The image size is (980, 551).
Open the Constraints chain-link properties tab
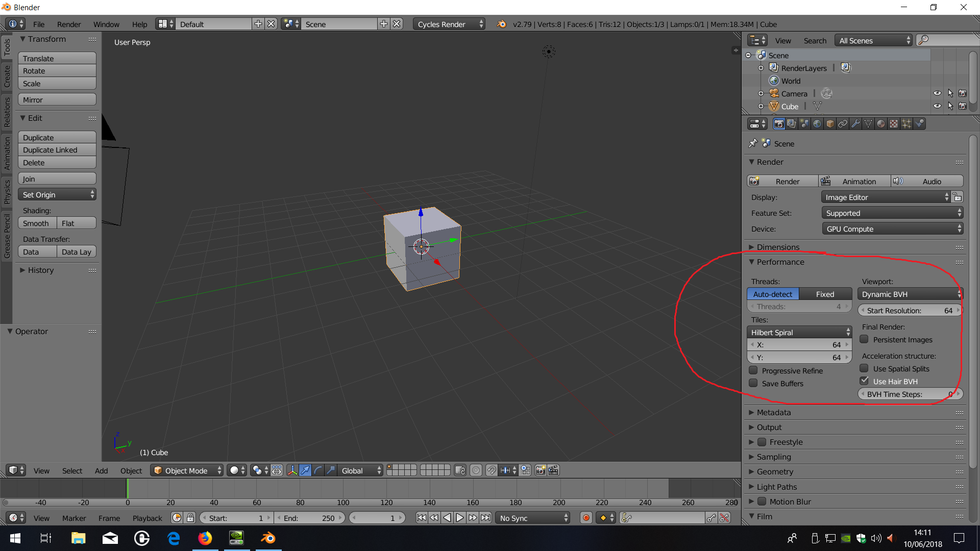[843, 124]
